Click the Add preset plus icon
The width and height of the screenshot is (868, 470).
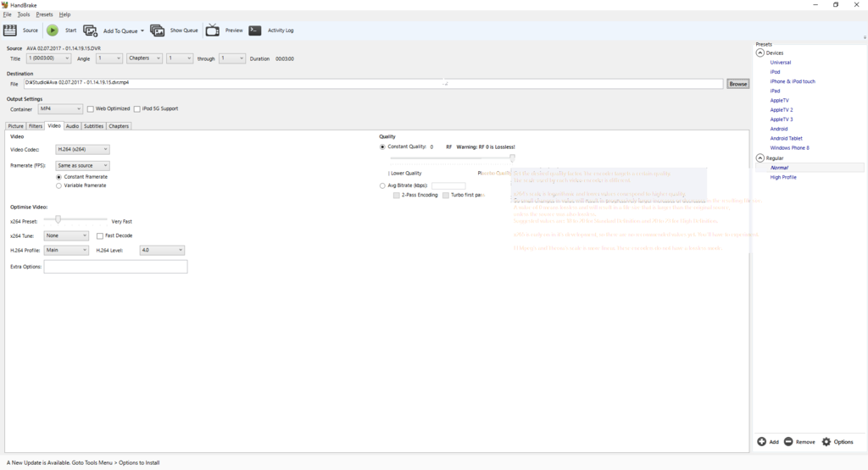tap(762, 441)
